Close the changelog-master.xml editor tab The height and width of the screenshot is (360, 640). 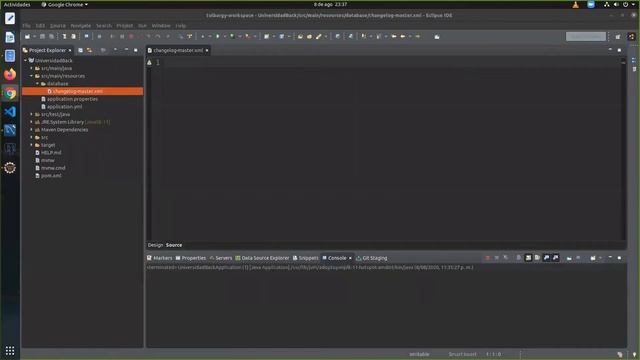click(207, 51)
